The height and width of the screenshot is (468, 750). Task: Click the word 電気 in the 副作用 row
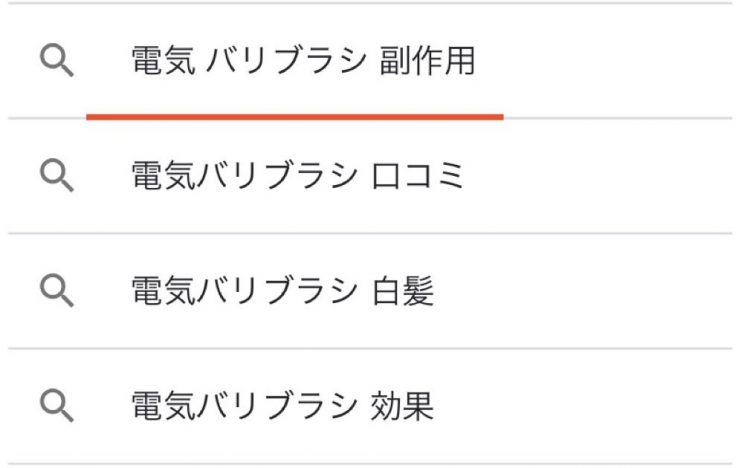(164, 61)
